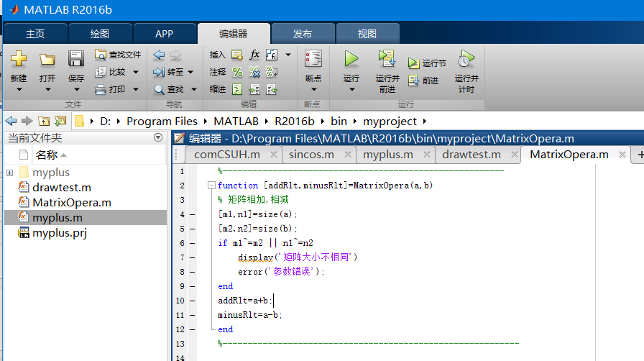Open the Open (打开) dropdown arrow

(47, 89)
